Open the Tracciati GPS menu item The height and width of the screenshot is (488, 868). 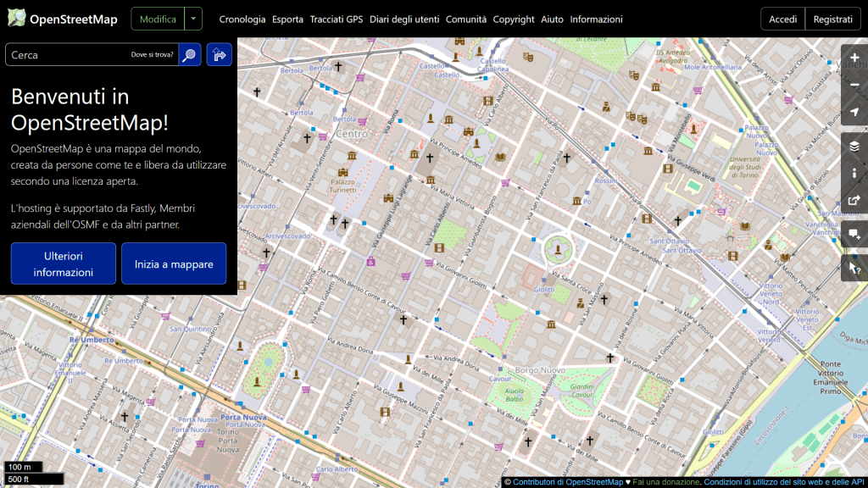pyautogui.click(x=336, y=19)
